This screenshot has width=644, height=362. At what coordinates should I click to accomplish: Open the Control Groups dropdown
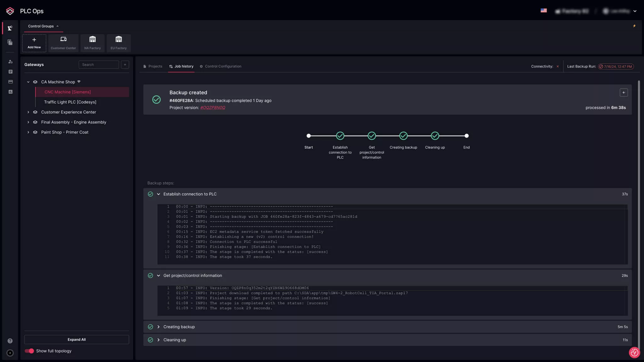click(x=43, y=26)
